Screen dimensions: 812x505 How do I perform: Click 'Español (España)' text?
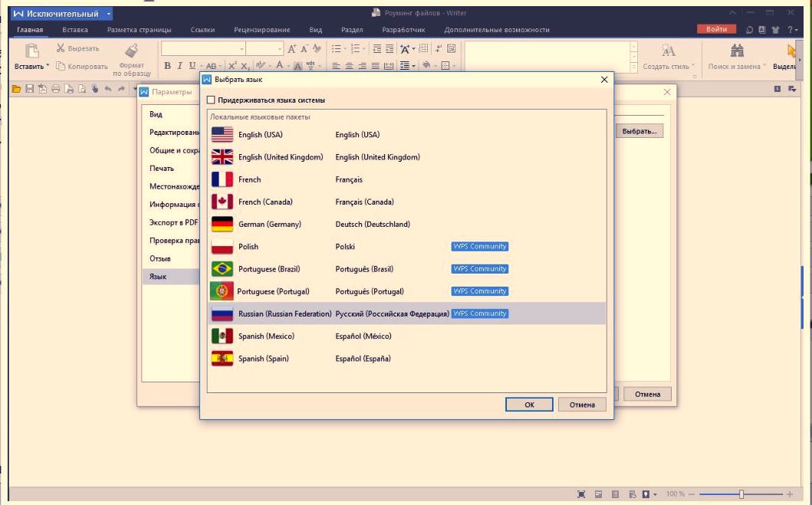tap(363, 359)
